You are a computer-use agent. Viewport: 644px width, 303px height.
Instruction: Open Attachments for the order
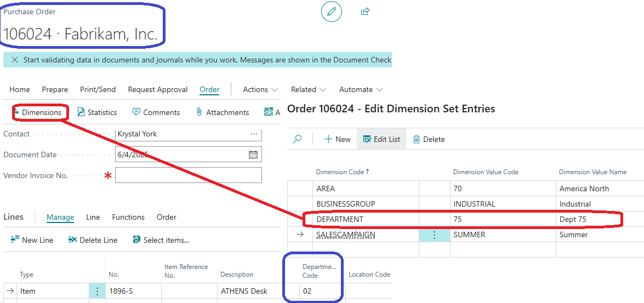[223, 112]
